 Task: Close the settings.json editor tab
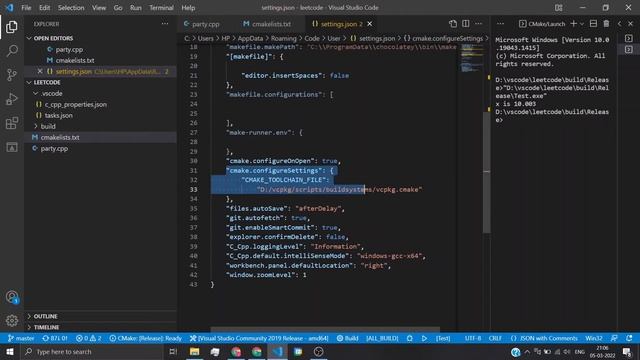click(370, 24)
